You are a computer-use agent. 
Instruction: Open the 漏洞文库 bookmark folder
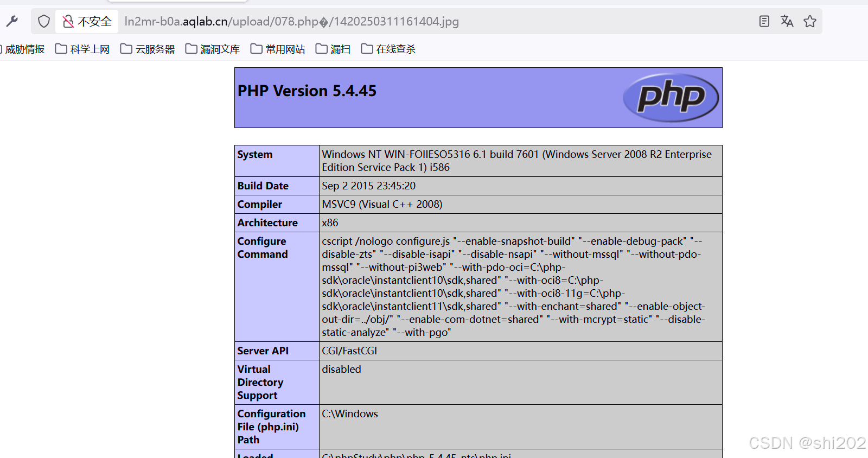pyautogui.click(x=213, y=49)
